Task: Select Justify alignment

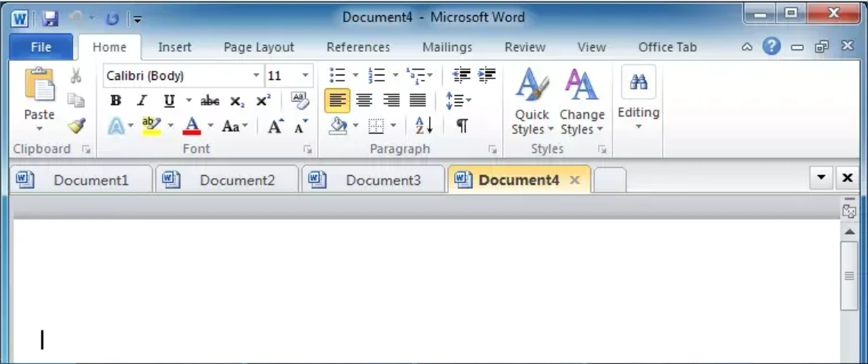Action: pyautogui.click(x=418, y=101)
